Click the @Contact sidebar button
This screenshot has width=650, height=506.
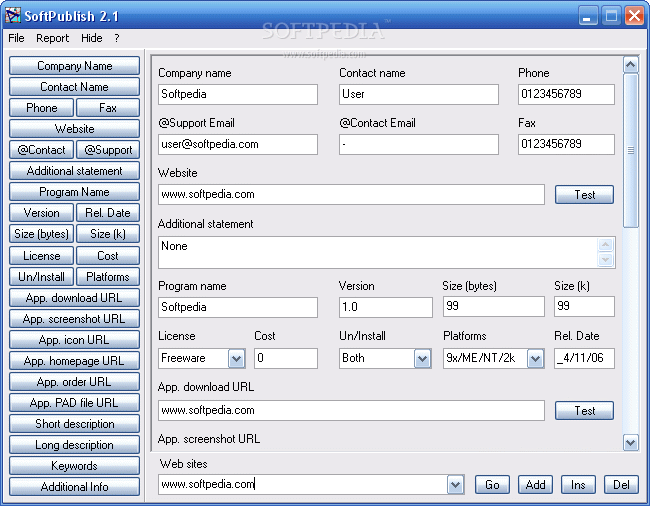click(41, 150)
